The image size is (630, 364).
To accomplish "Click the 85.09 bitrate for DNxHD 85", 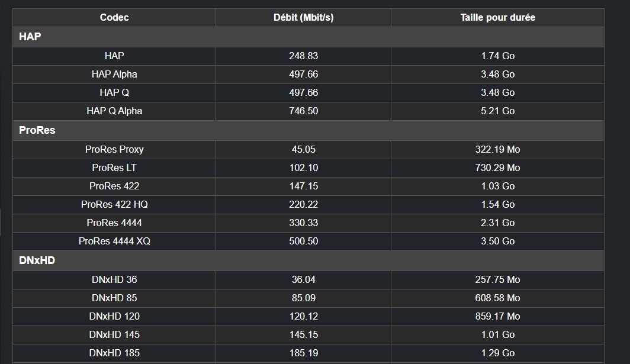I will (303, 298).
